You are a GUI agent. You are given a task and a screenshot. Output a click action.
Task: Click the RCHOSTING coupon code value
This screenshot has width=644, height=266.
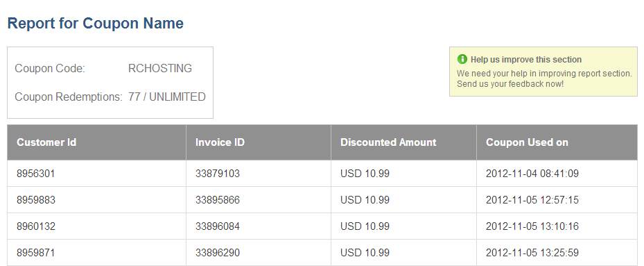pyautogui.click(x=160, y=68)
